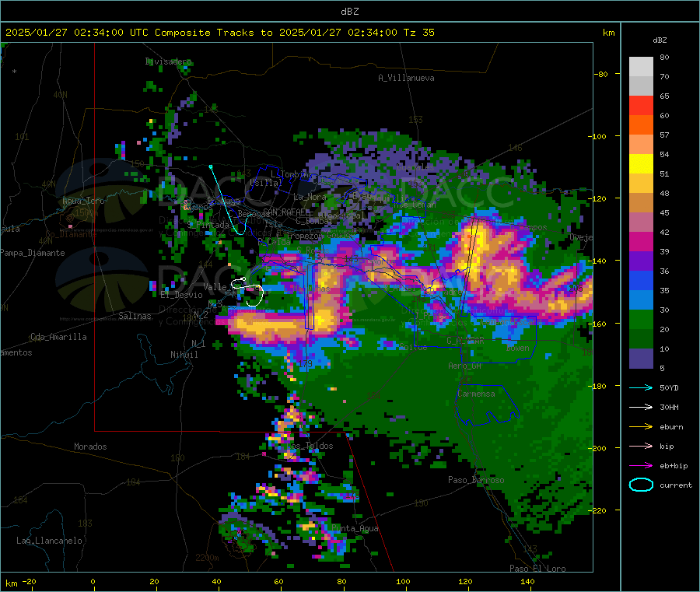This screenshot has height=592, width=700.
Task: Click the cyan 50YD arrow icon
Action: coord(641,387)
